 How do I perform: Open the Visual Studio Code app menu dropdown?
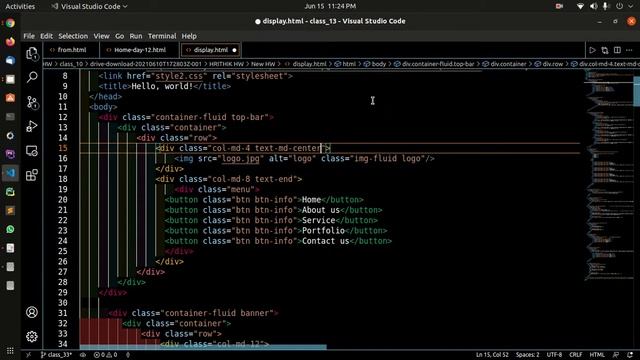point(89,6)
